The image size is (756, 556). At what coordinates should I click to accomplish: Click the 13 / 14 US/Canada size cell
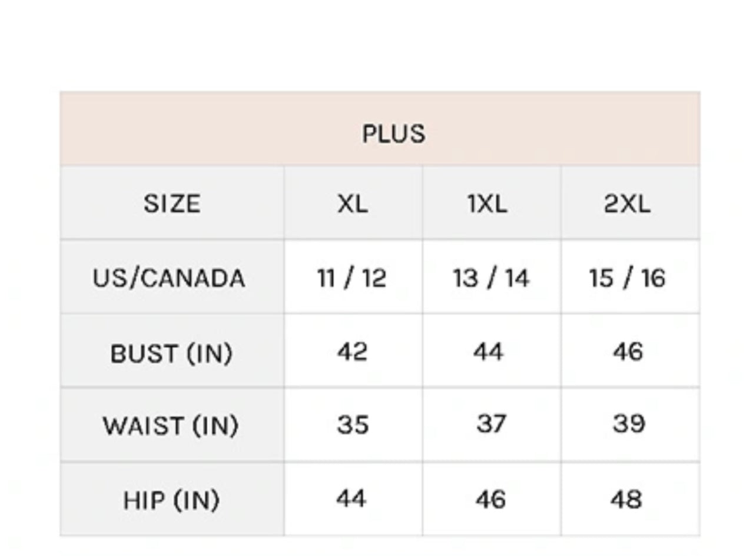click(x=490, y=278)
